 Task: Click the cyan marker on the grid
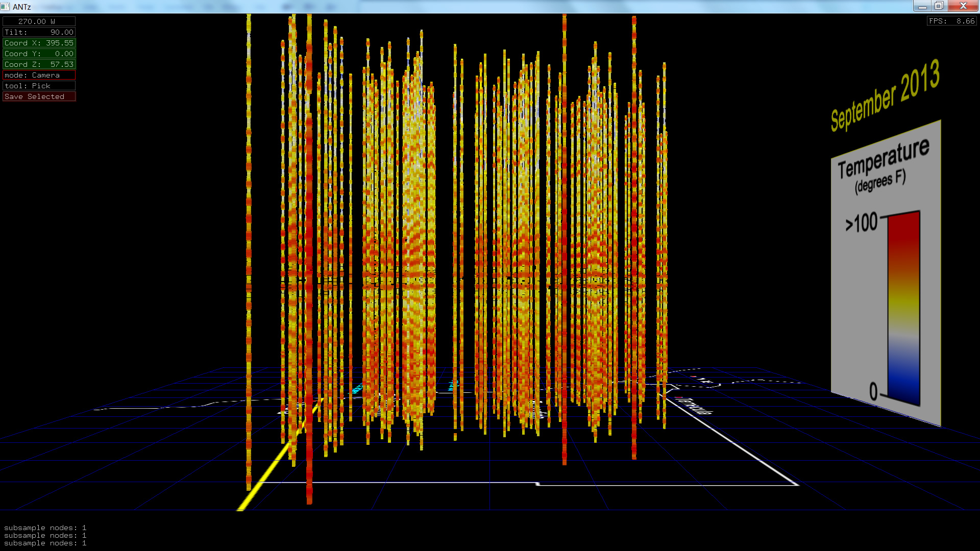point(358,389)
